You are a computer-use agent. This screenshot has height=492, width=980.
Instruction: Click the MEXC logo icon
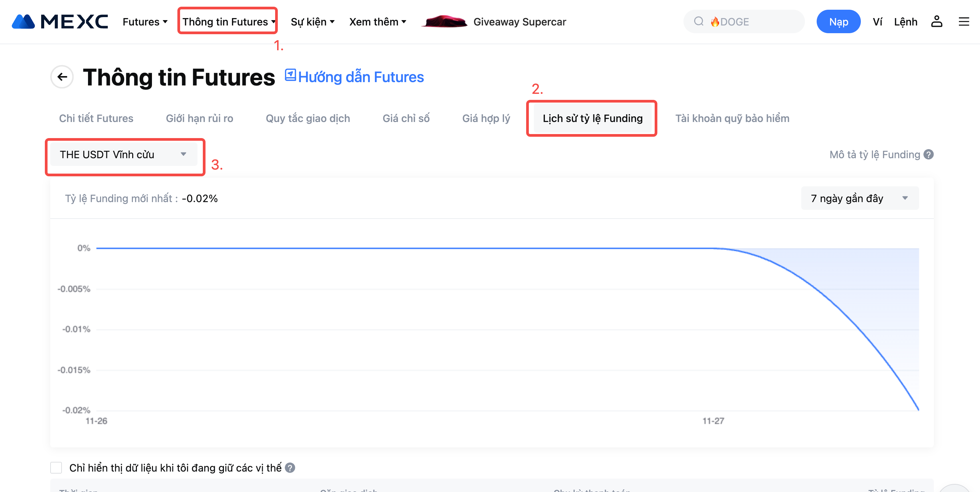23,22
